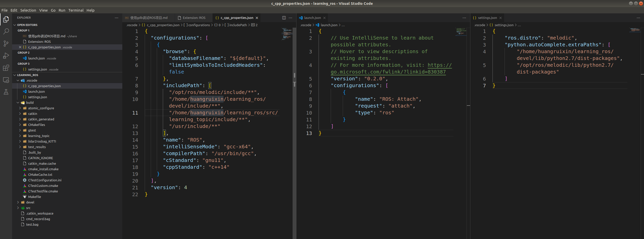This screenshot has width=644, height=239.
Task: Open the File menu
Action: (x=5, y=10)
